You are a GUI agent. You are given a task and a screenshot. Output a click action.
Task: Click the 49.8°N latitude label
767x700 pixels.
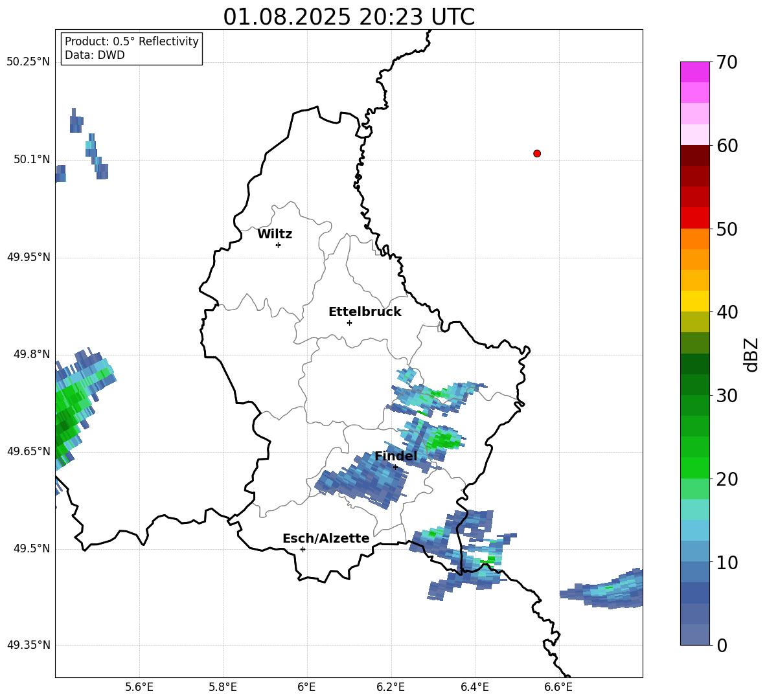31,354
